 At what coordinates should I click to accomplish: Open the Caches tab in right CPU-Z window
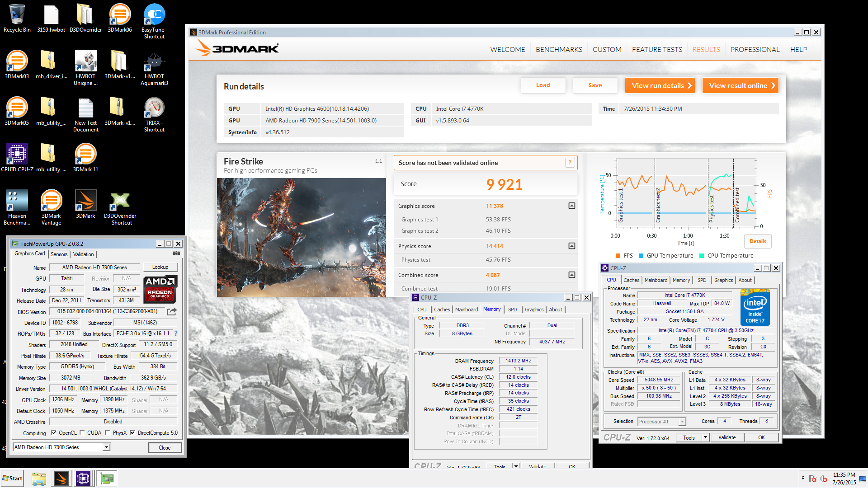click(631, 280)
